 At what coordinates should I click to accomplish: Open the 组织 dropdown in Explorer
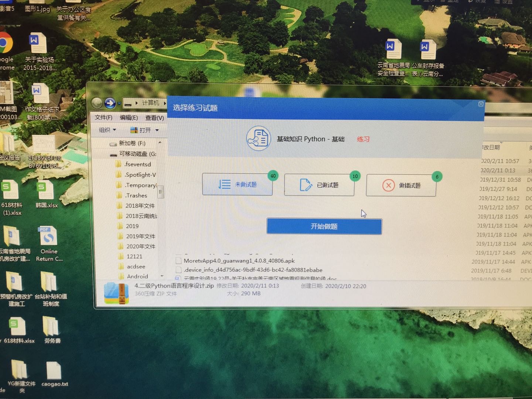[x=108, y=130]
